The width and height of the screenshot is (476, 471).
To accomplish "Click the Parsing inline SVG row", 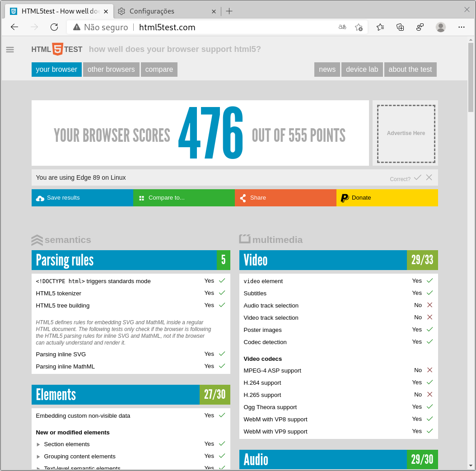I will [x=131, y=354].
